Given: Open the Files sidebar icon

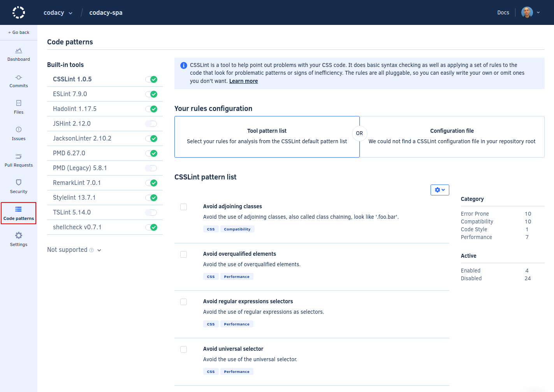Looking at the screenshot, I should 19,103.
